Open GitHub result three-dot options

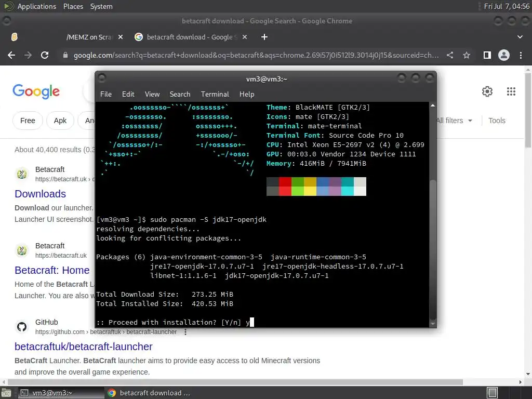point(185,332)
